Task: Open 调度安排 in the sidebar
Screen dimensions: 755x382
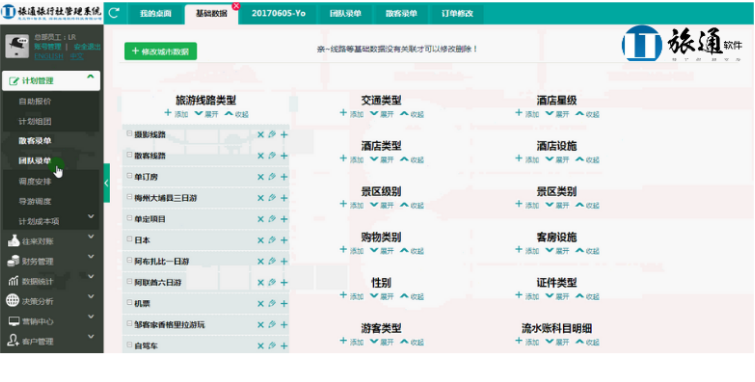Action: click(x=35, y=182)
